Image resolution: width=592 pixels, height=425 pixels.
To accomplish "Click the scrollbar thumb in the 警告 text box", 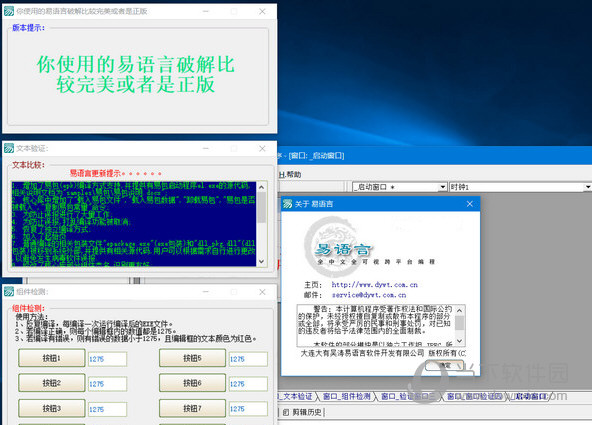I will (459, 323).
